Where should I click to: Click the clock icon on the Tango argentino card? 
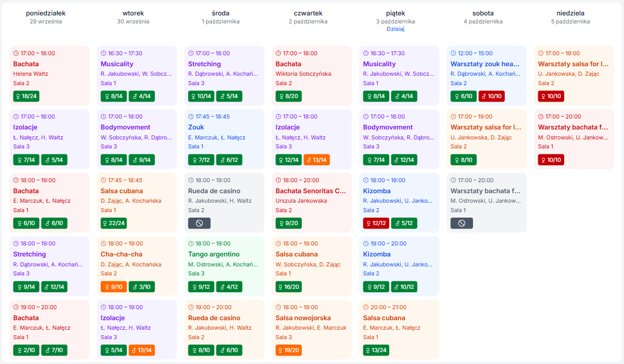pos(191,244)
